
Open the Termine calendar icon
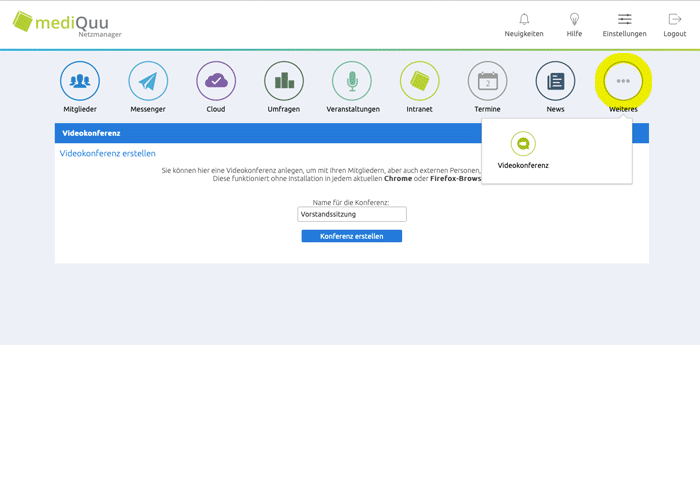click(488, 81)
